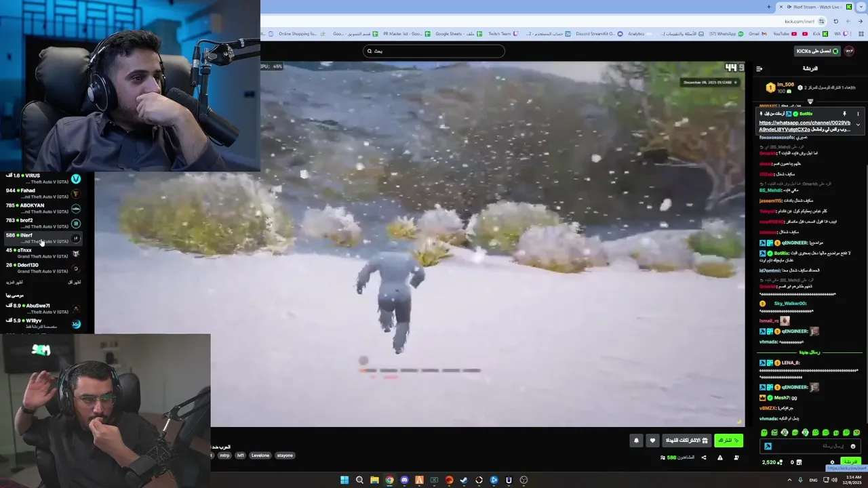Image resolution: width=868 pixels, height=488 pixels.
Task: Toggle the bell notification icon
Action: click(636, 441)
